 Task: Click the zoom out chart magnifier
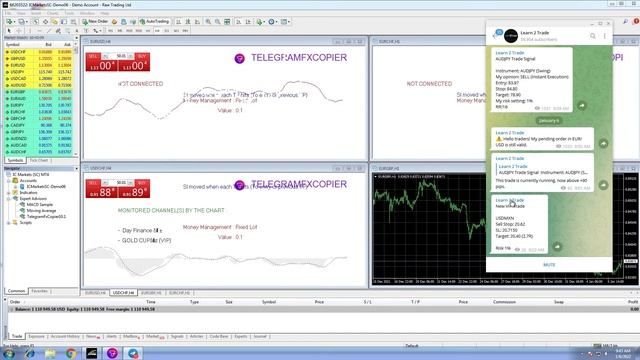[218, 22]
